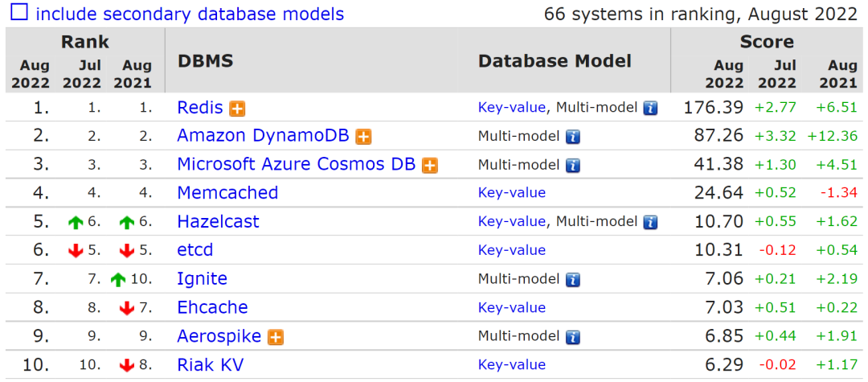Click the info icon in Aerospike row
The height and width of the screenshot is (382, 868).
572,337
